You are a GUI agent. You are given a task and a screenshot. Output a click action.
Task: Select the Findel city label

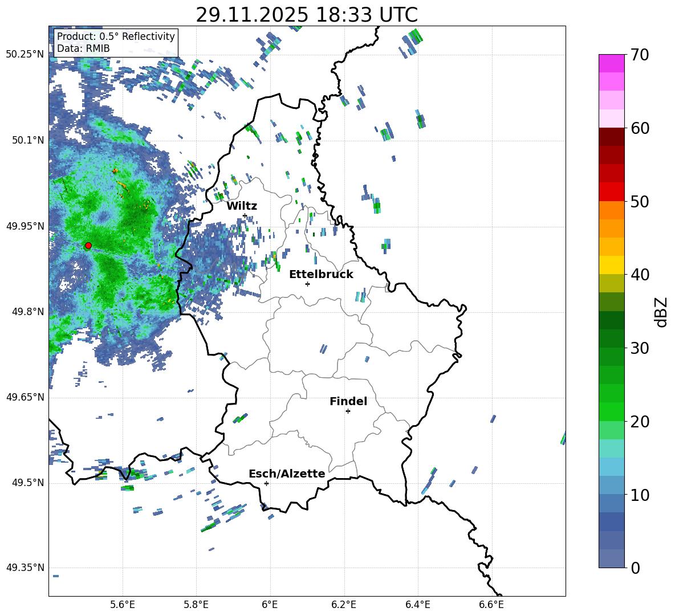coord(348,401)
